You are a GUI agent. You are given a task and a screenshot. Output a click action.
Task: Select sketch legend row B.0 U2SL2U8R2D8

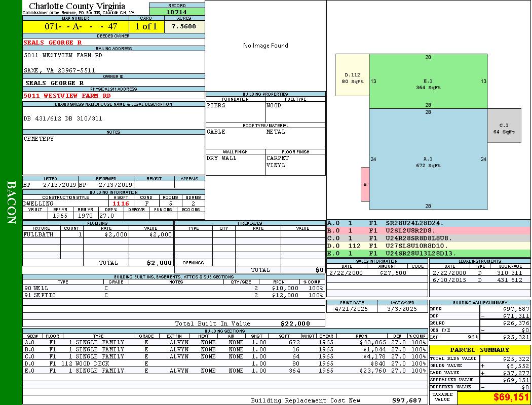click(x=428, y=230)
